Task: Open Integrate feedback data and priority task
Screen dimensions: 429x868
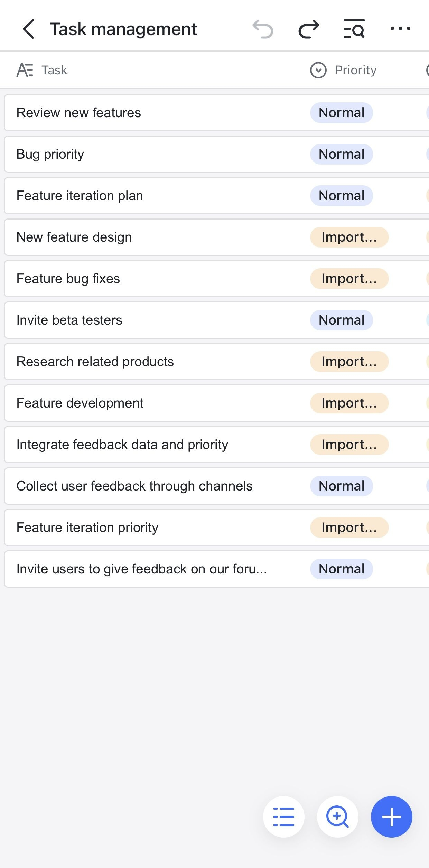Action: coord(122,445)
